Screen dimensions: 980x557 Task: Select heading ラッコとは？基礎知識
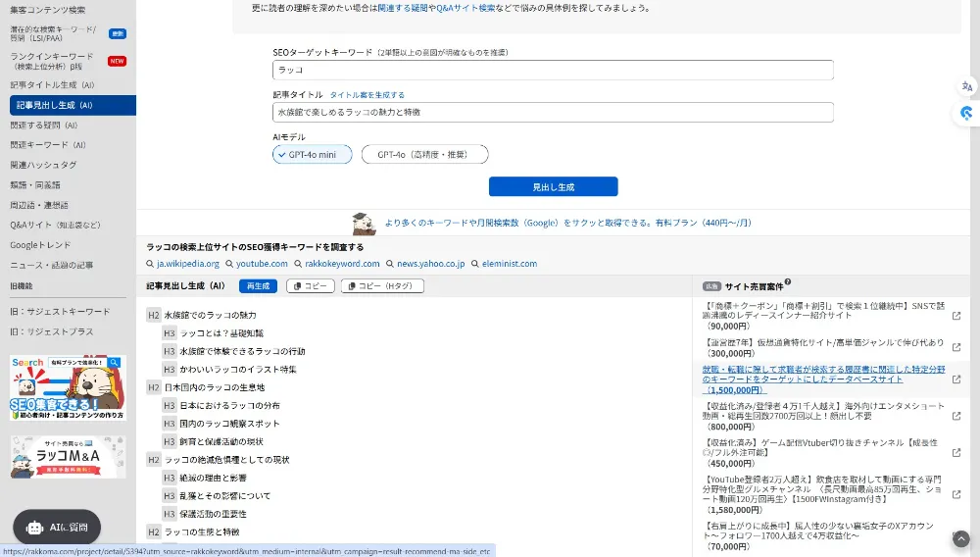(221, 333)
